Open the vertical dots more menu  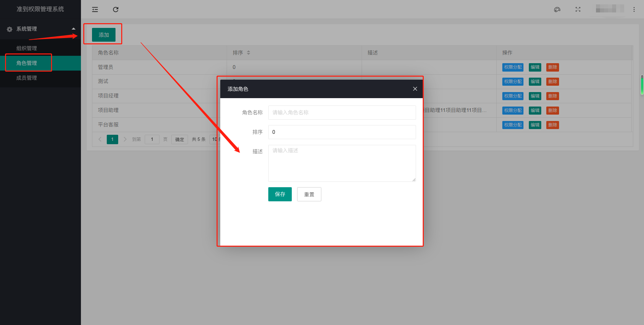634,9
